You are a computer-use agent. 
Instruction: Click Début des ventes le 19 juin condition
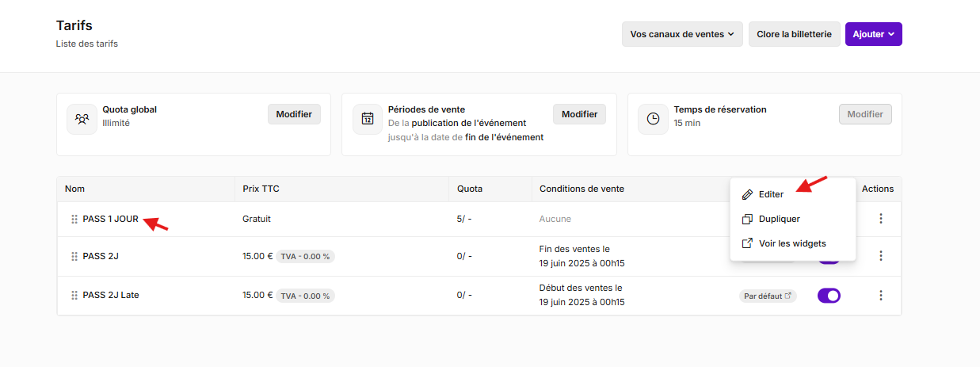(582, 295)
